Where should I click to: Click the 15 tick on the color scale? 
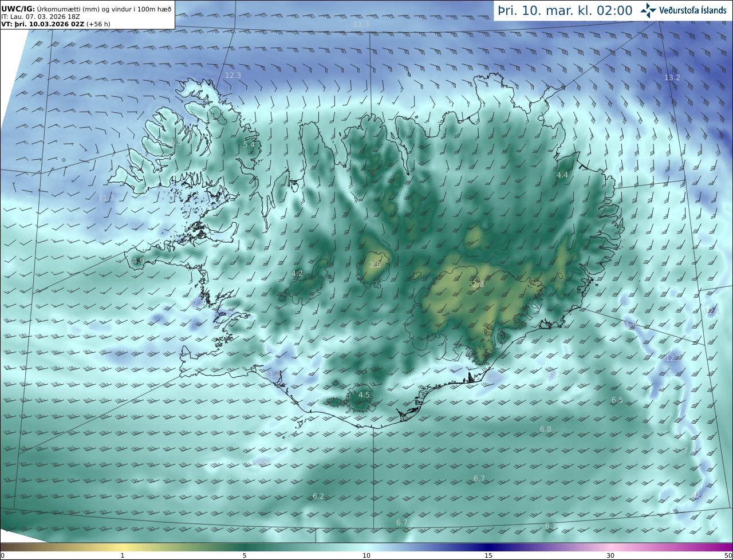coord(488,555)
